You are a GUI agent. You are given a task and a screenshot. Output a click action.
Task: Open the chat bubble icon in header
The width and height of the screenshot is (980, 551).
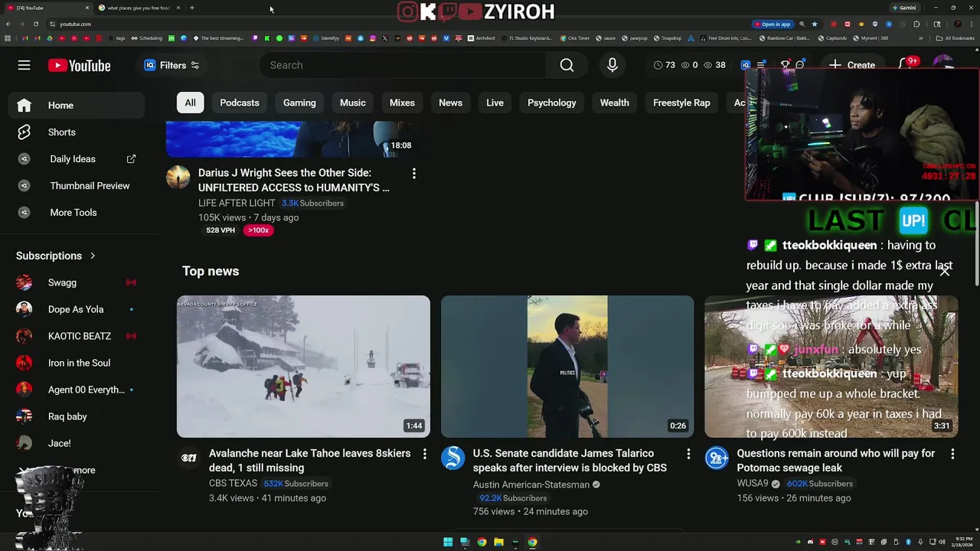click(800, 65)
